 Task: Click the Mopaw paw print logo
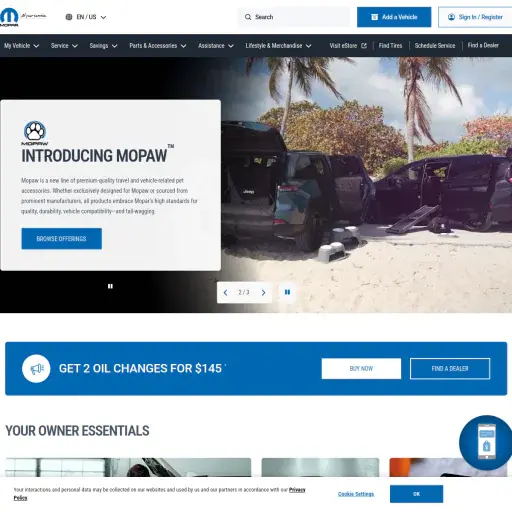[x=35, y=133]
